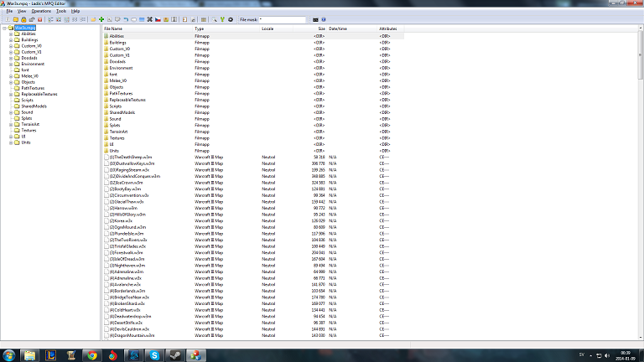The height and width of the screenshot is (362, 644).
Task: Open the File menu
Action: (x=9, y=11)
